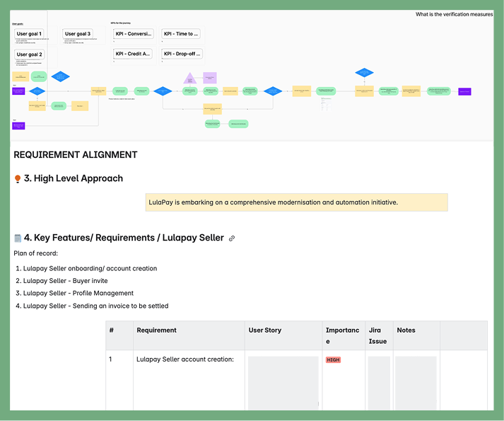Image resolution: width=504 pixels, height=421 pixels.
Task: Click the lightbulb icon next to High Level Approach
Action: (18, 178)
